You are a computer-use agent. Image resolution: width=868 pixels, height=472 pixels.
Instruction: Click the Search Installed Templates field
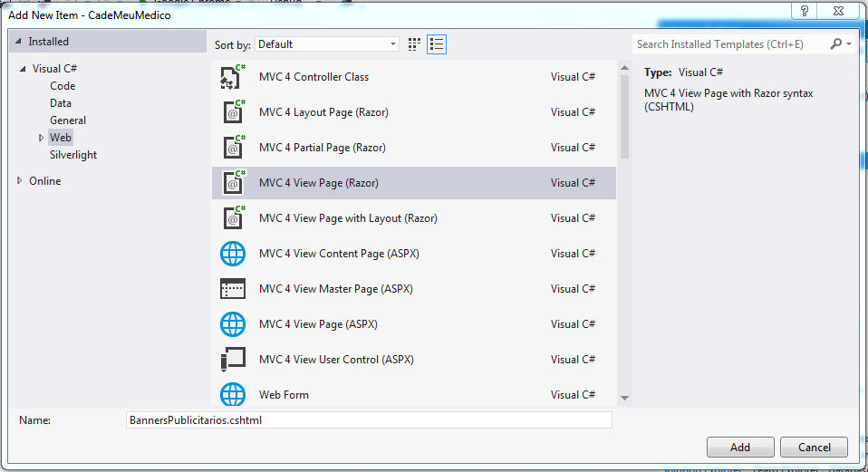pos(730,44)
